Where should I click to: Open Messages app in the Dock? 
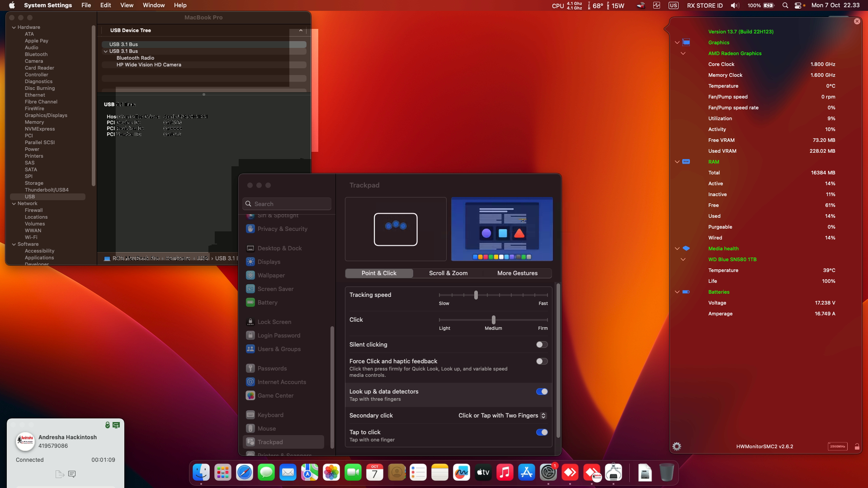point(266,473)
